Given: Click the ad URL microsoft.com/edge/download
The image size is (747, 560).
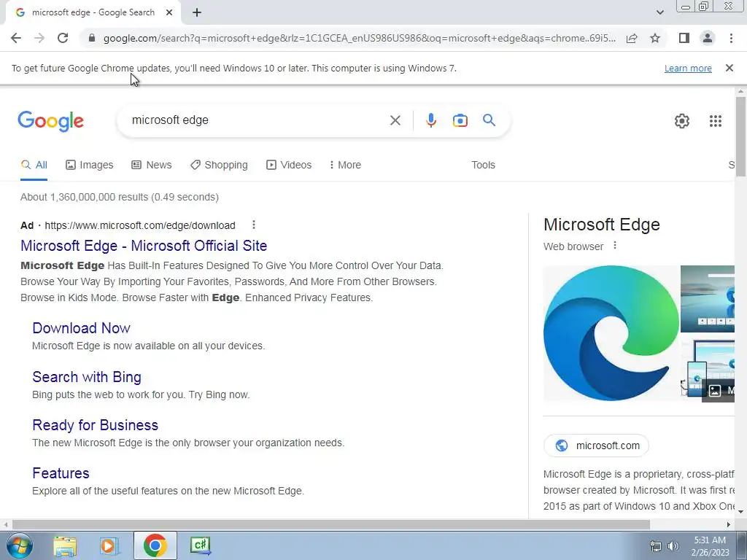Looking at the screenshot, I should tap(140, 225).
